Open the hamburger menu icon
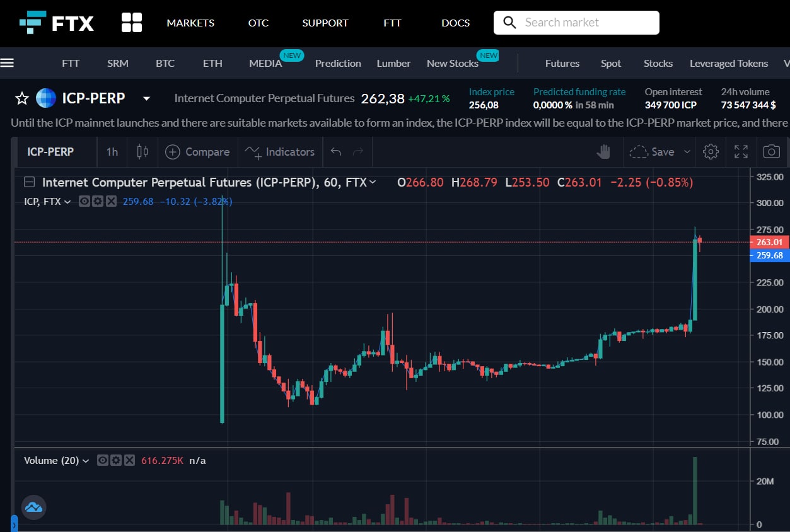790x532 pixels. [7, 63]
